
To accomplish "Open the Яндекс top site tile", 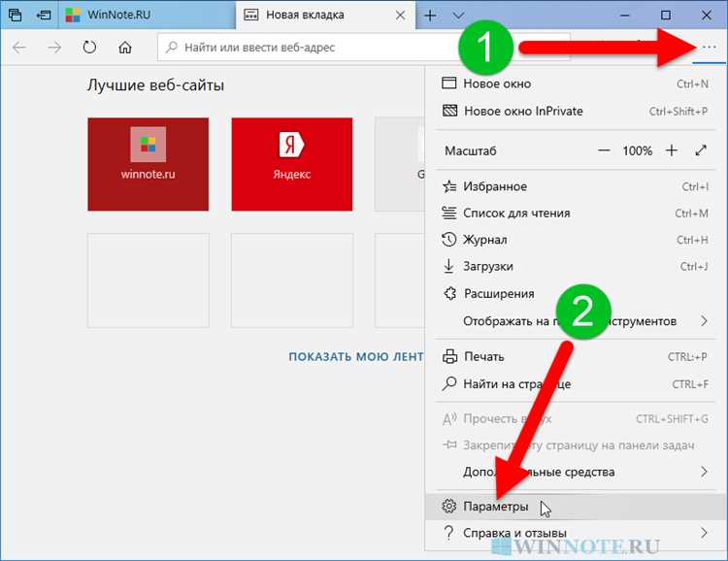I will point(292,164).
